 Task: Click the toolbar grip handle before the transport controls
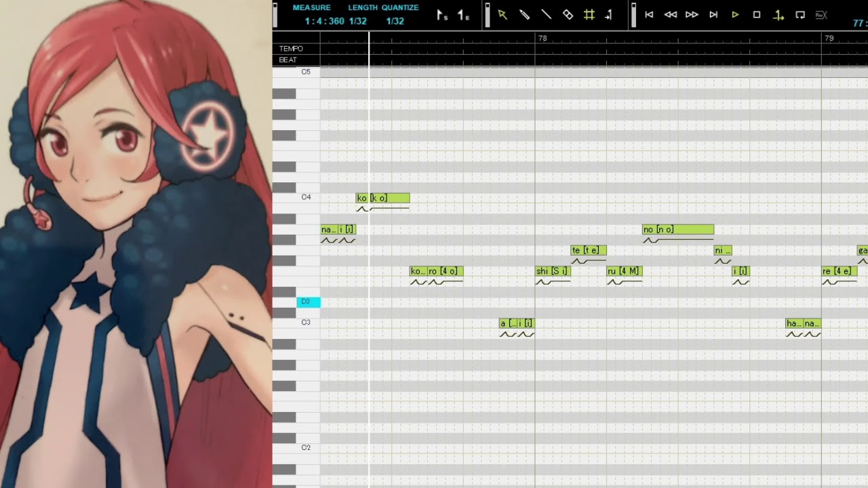pyautogui.click(x=633, y=15)
